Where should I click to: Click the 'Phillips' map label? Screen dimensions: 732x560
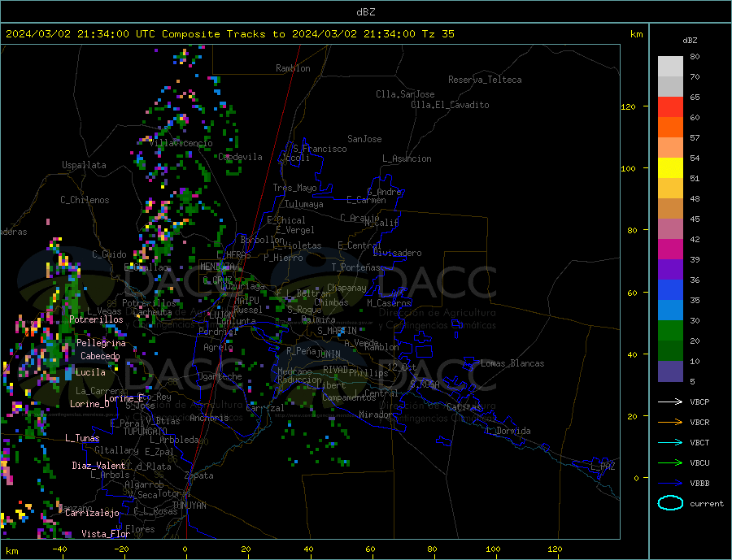tap(368, 373)
